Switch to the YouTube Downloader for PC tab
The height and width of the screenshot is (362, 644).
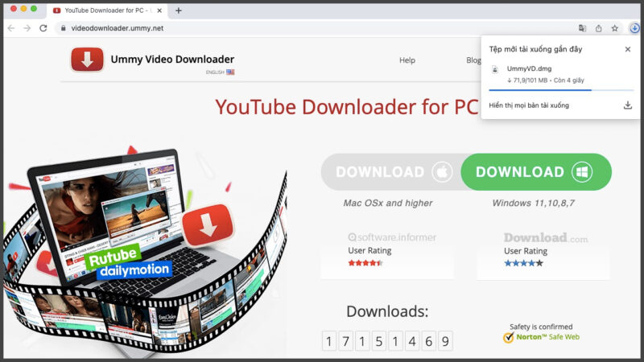(x=105, y=10)
